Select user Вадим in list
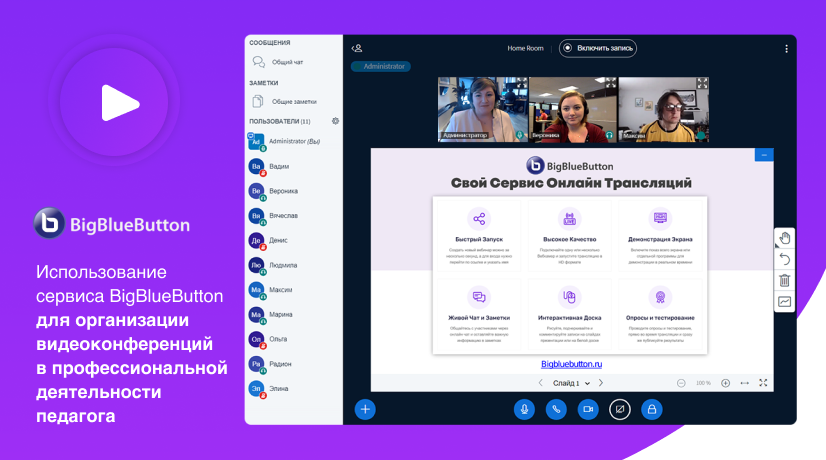Viewport: 826px width, 460px height. (x=293, y=167)
